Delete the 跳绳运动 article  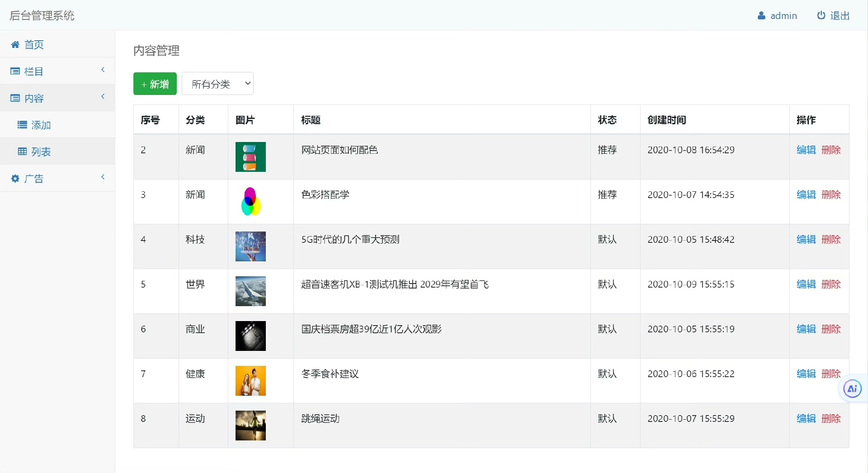(831, 418)
